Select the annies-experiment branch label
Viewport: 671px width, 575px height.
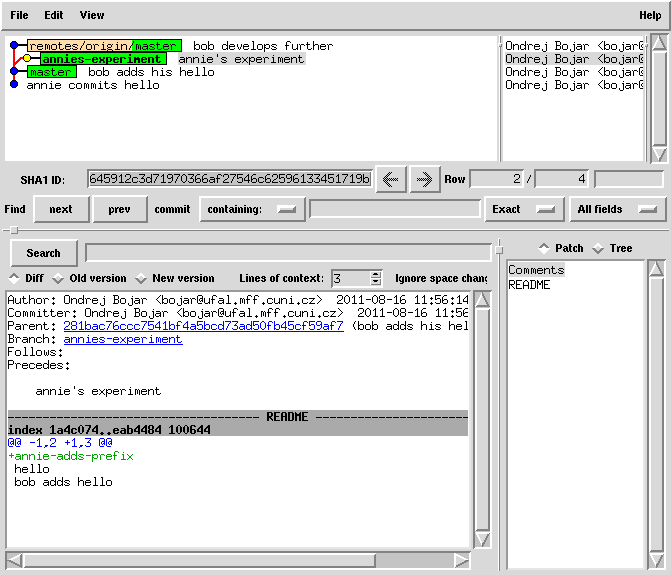[x=103, y=59]
